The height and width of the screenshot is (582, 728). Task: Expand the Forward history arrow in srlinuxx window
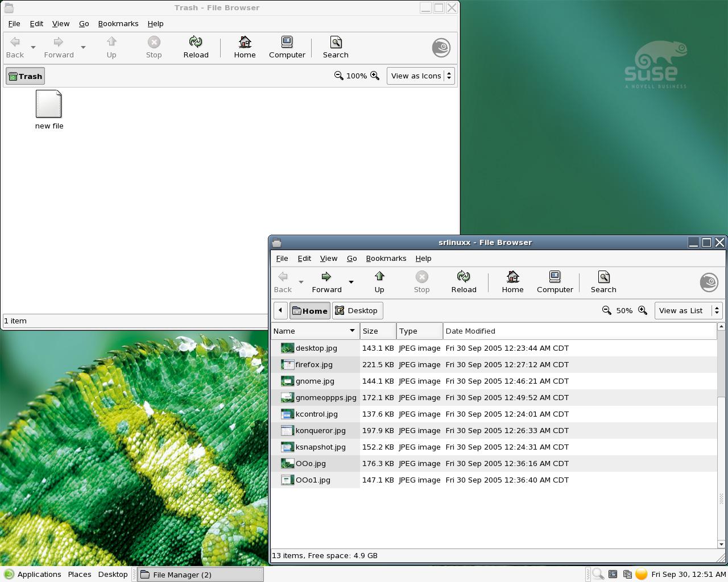click(351, 282)
